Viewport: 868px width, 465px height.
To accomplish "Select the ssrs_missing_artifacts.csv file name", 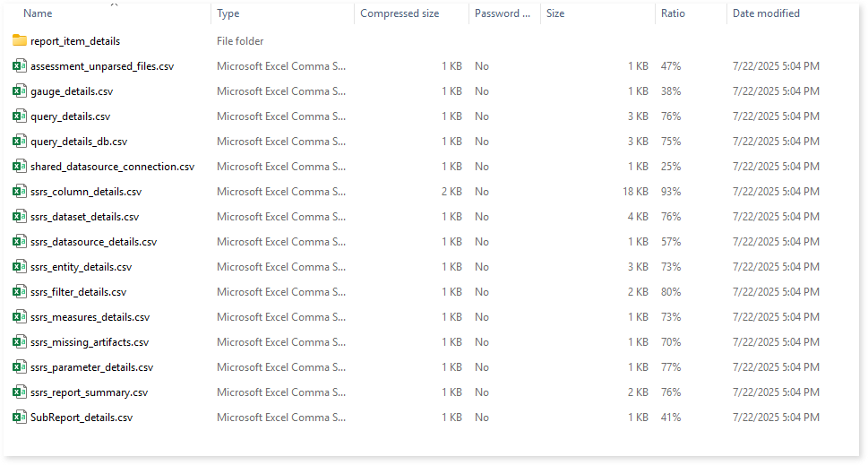I will click(x=90, y=342).
